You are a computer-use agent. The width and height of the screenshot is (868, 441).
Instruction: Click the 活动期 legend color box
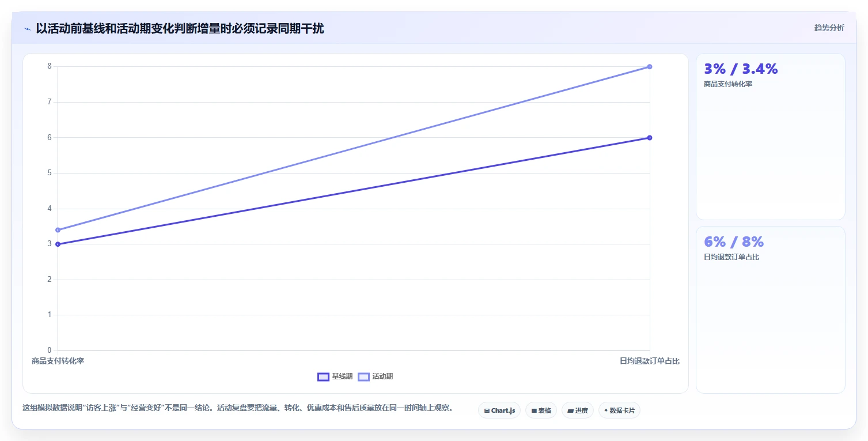(x=363, y=376)
